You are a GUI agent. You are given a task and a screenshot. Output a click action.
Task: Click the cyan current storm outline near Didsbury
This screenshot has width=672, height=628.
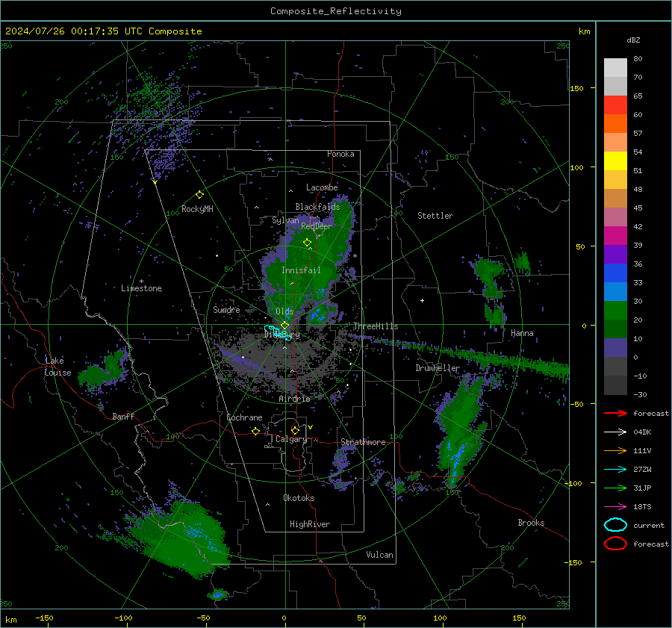point(278,332)
